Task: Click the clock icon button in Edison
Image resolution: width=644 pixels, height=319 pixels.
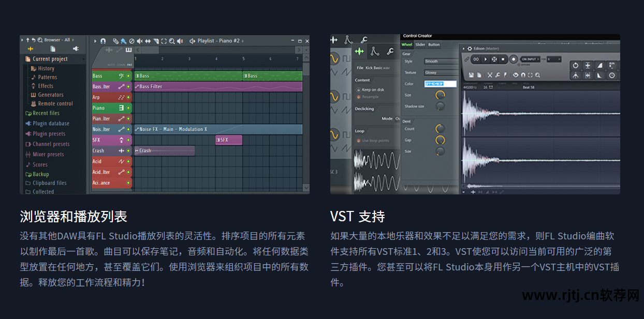Action: tap(612, 75)
